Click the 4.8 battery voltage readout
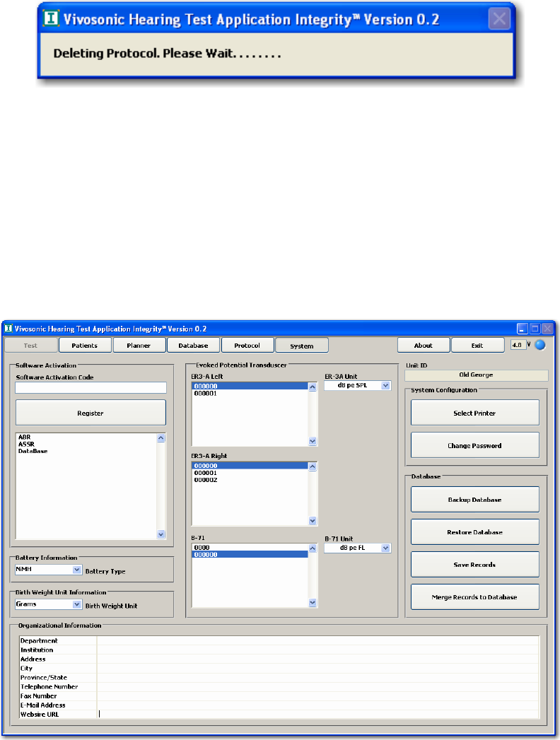Image resolution: width=560 pixels, height=740 pixels. [518, 345]
